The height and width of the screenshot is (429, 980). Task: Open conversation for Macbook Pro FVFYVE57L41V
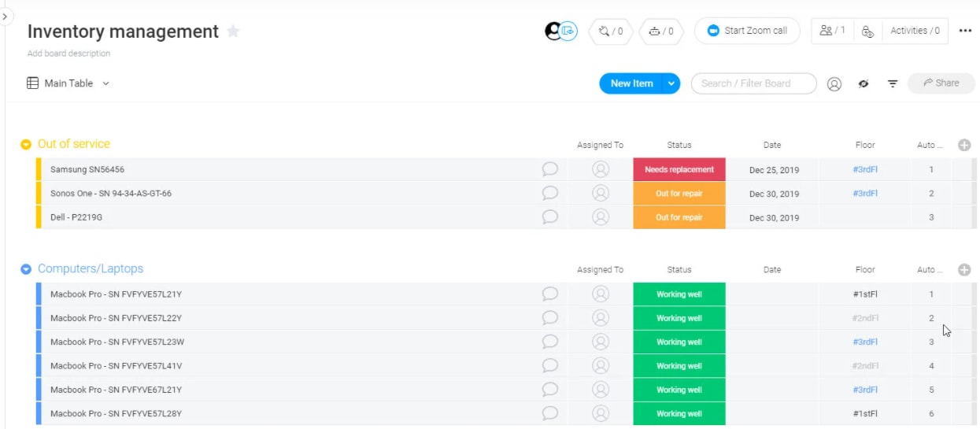pos(550,365)
